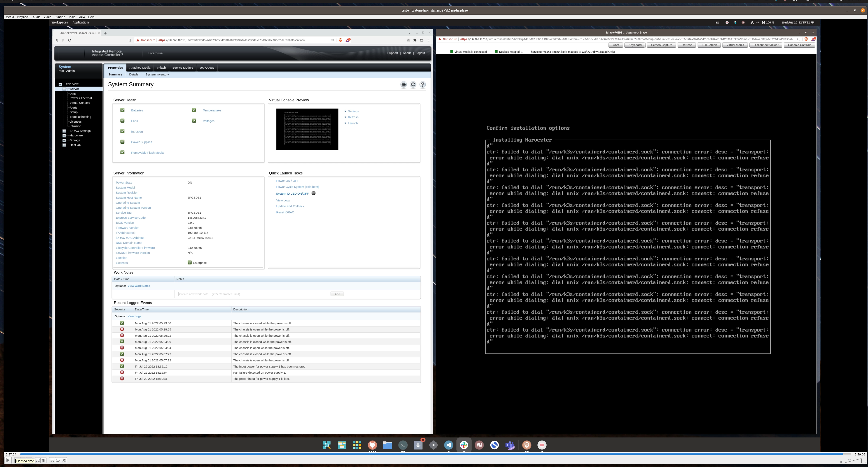
Task: Switch to the Attached Media tab
Action: (x=139, y=68)
